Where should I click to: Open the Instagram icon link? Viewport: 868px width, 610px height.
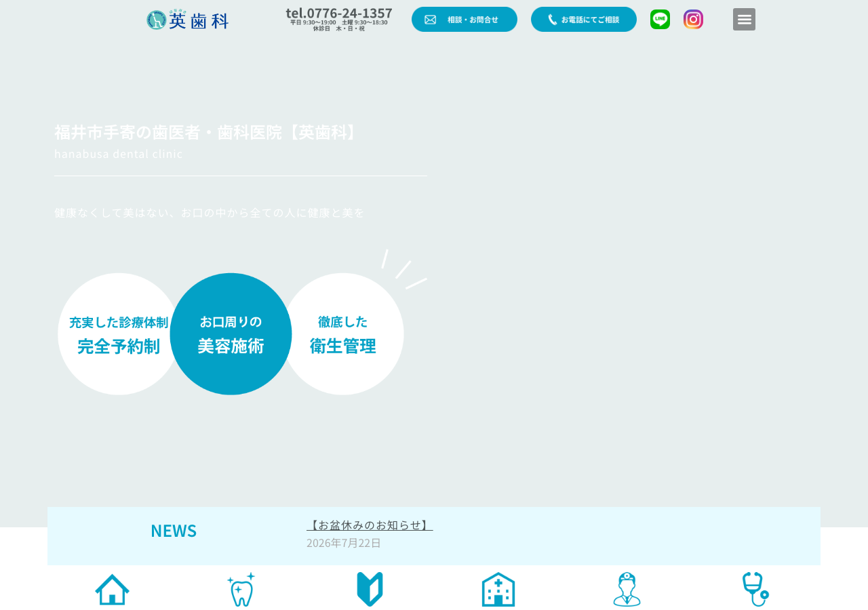(693, 20)
